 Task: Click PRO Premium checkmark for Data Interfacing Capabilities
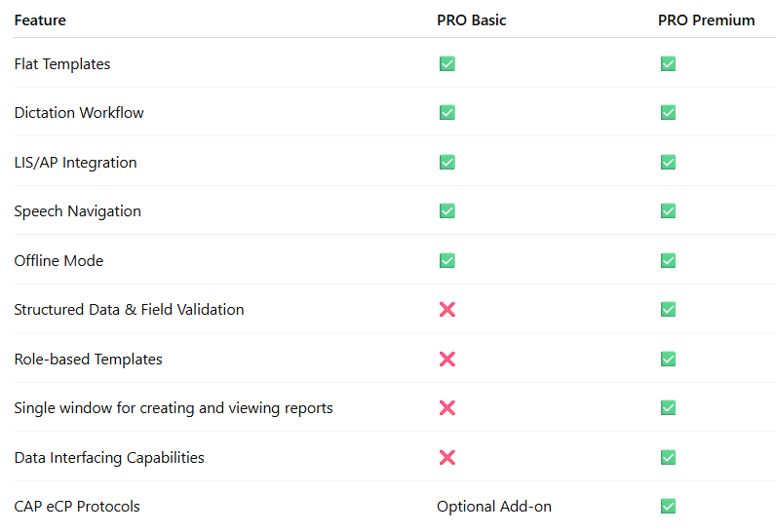pyautogui.click(x=668, y=457)
